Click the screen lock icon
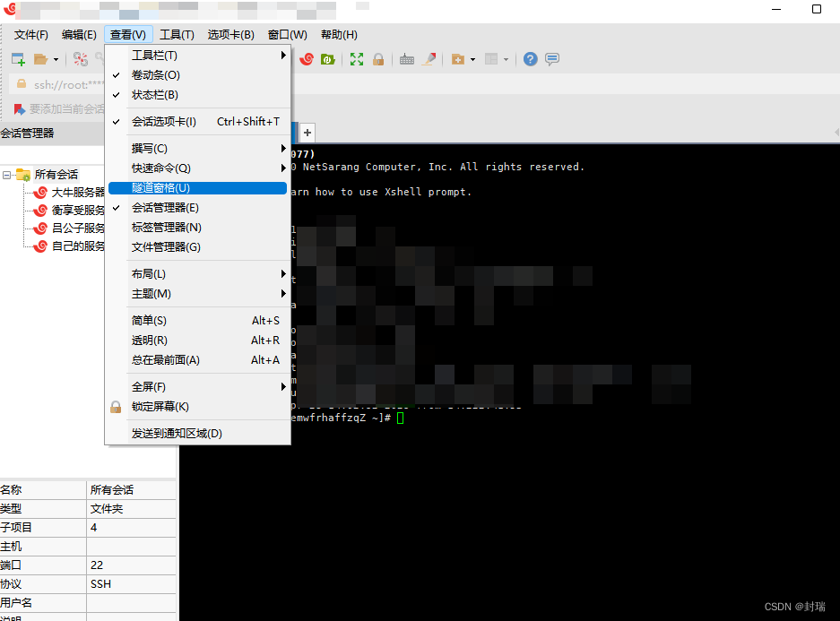The height and width of the screenshot is (621, 840). click(378, 59)
